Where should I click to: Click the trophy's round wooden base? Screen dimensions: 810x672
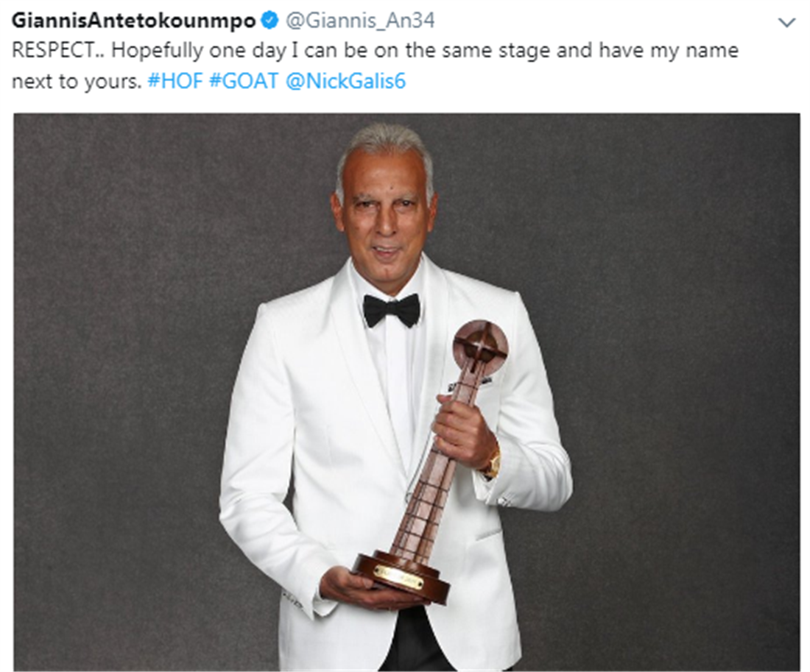point(402,576)
